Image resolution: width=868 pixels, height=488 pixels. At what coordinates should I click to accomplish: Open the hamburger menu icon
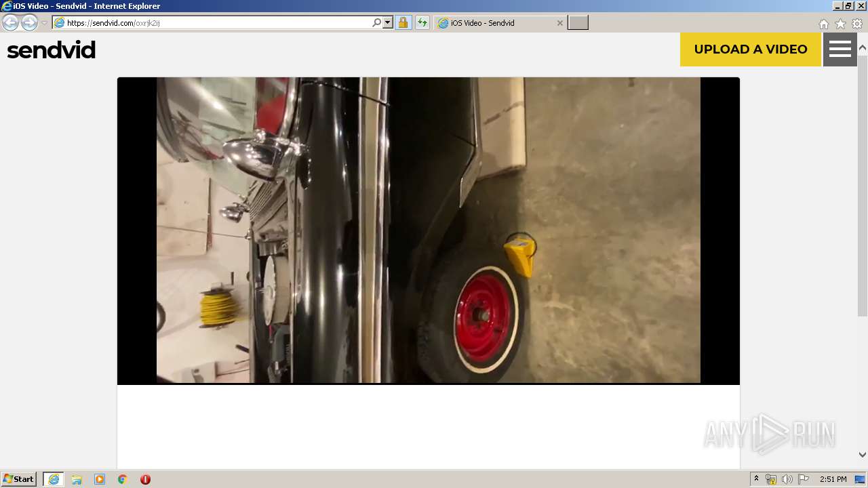click(840, 49)
